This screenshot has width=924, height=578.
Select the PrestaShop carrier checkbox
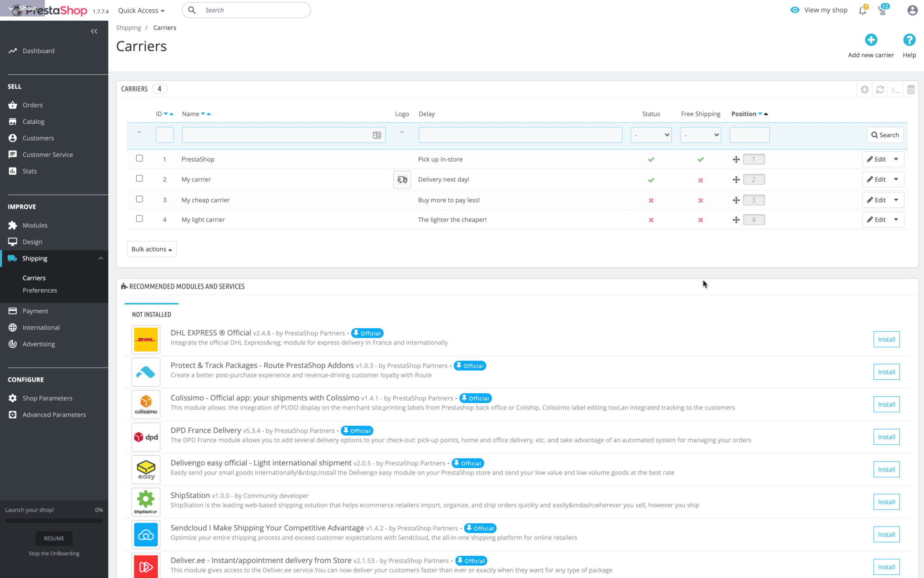[x=139, y=158]
